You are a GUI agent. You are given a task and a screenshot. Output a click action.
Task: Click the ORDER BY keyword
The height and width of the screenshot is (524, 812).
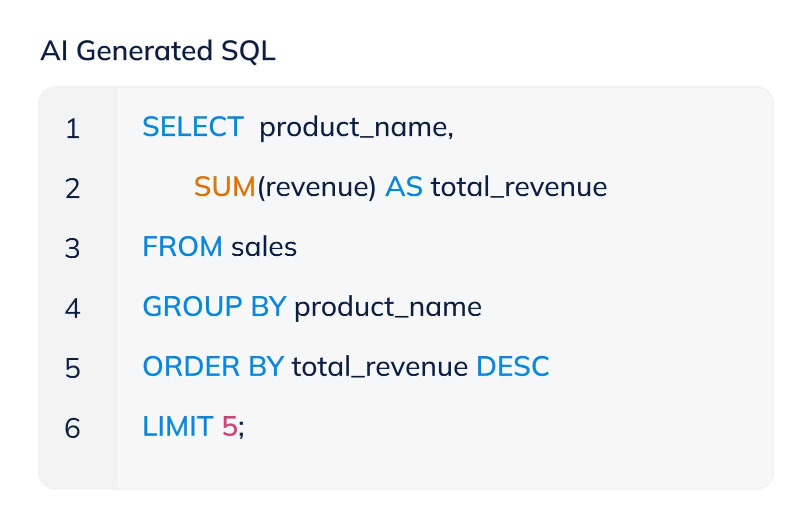tap(213, 366)
